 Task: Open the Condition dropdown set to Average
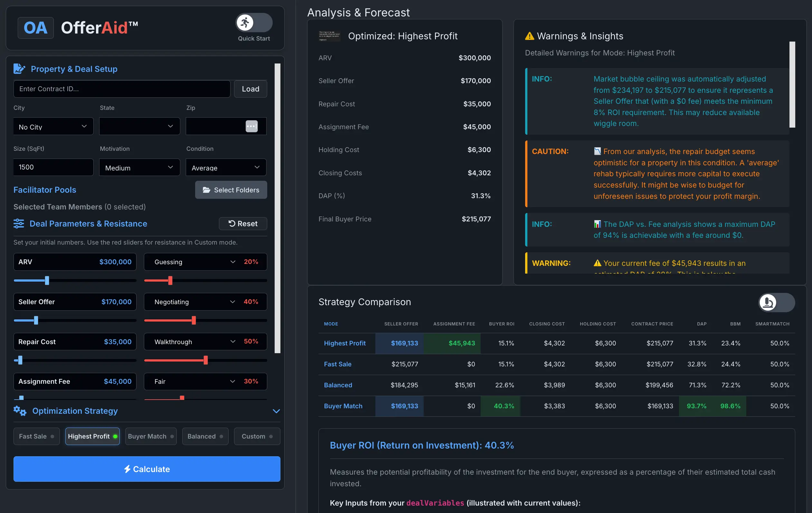226,167
